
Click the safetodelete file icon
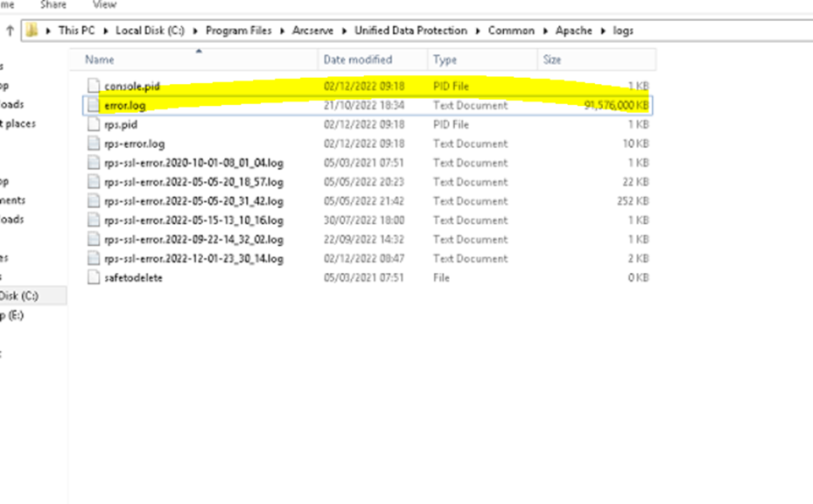point(94,278)
